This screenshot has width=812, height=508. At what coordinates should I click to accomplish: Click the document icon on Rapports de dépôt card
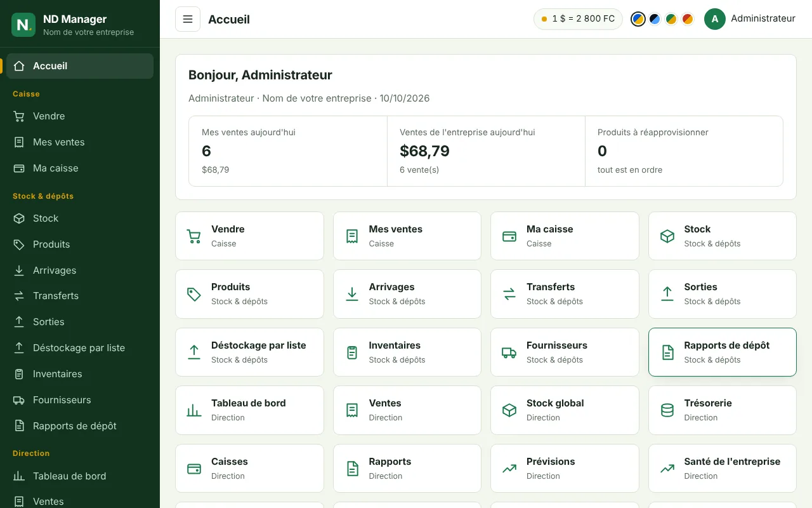tap(667, 352)
